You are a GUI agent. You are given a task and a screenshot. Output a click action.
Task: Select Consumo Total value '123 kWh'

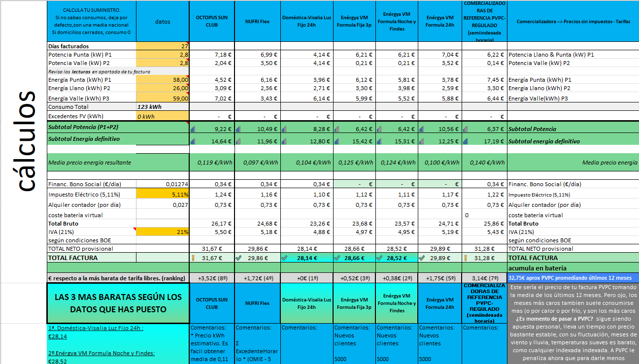[163, 107]
